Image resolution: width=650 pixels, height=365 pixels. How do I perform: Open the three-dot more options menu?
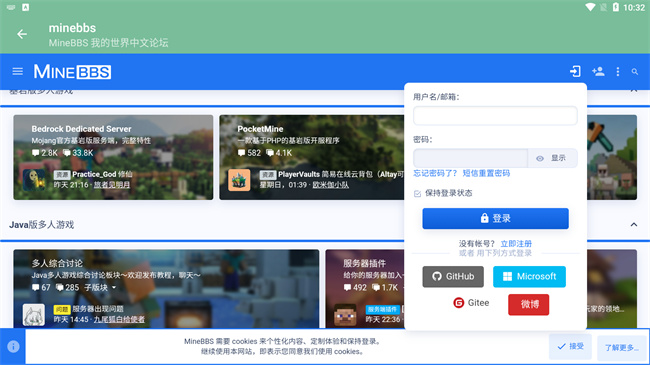point(618,72)
